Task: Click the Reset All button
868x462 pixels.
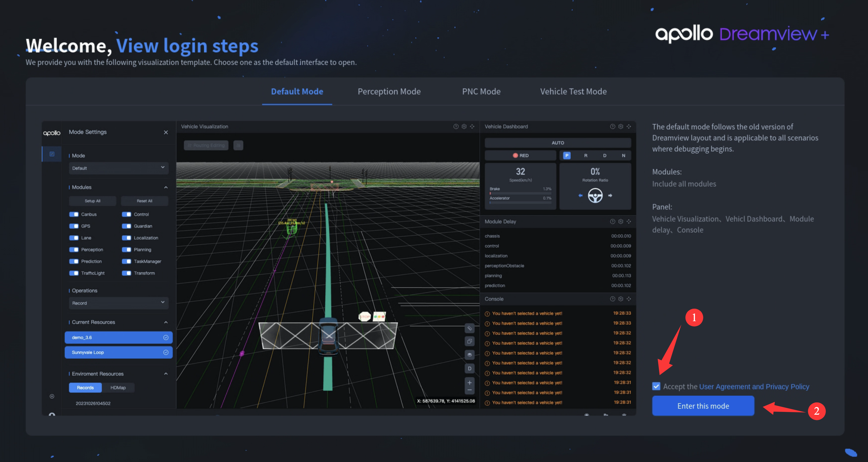Action: click(144, 201)
